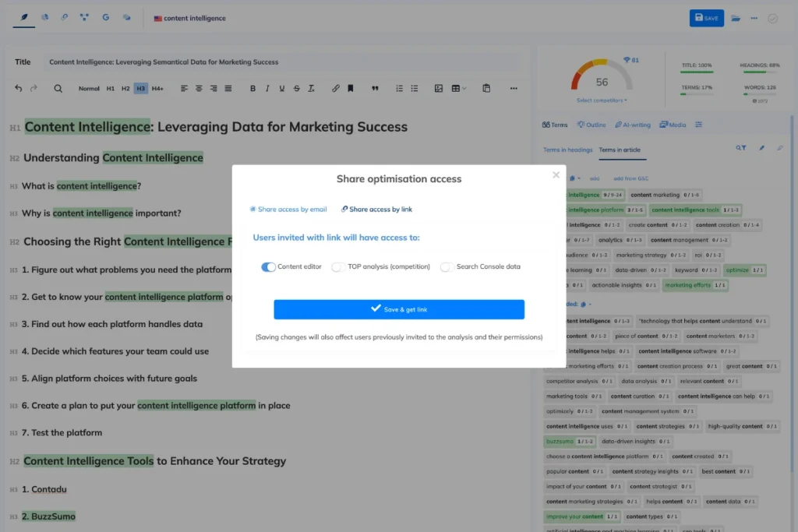Click the undo arrow icon
The image size is (798, 532).
pyautogui.click(x=19, y=89)
